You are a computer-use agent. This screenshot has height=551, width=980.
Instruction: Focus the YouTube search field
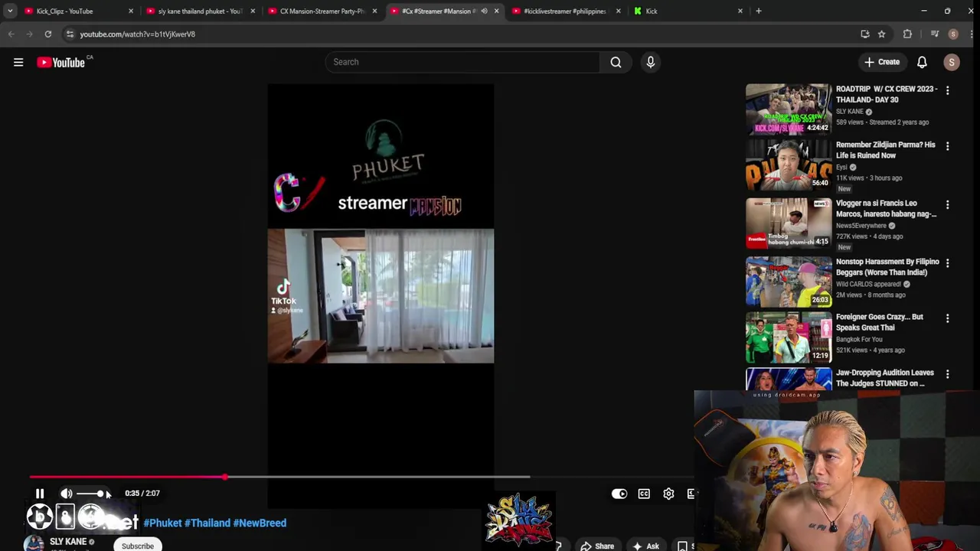coord(462,62)
